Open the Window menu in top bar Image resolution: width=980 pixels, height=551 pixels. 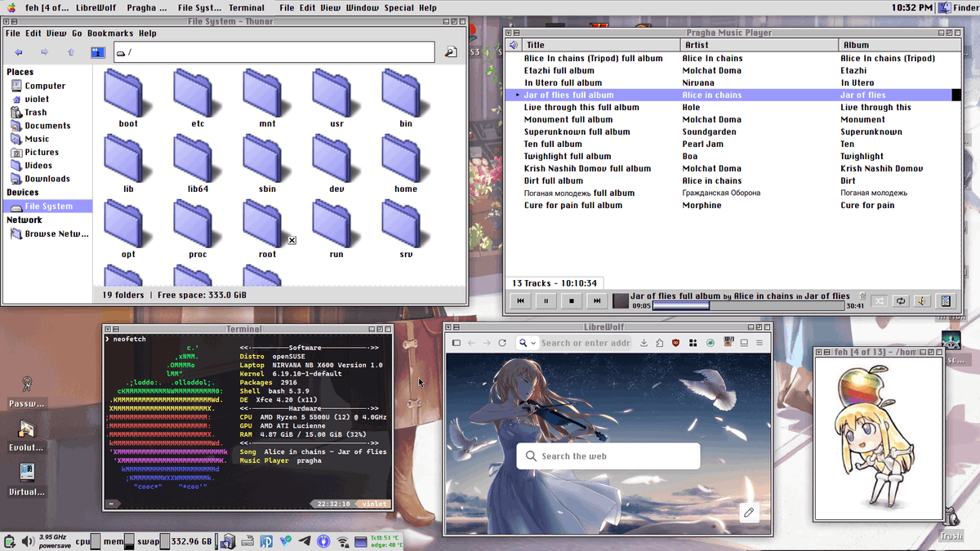click(x=362, y=7)
